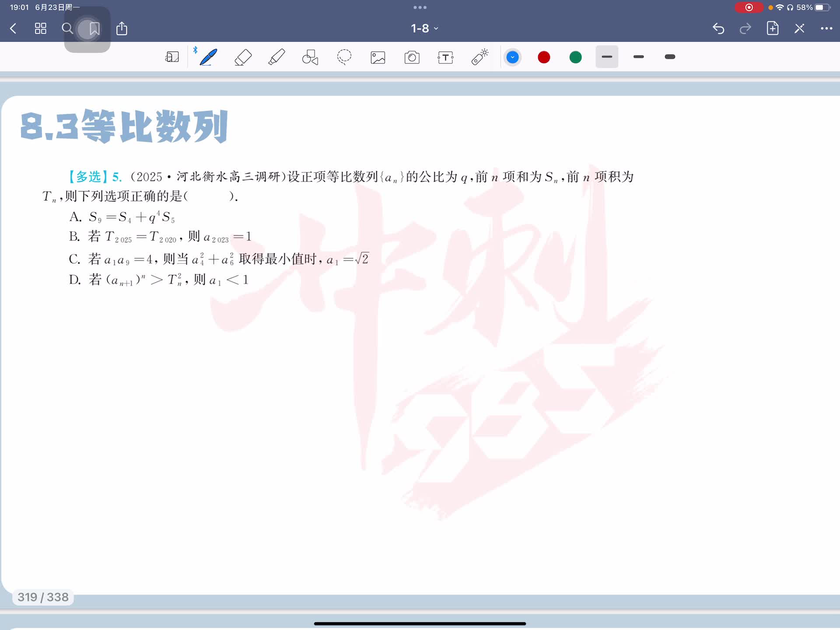Image resolution: width=840 pixels, height=630 pixels.
Task: Exit editing with the X pen toggle
Action: [x=799, y=29]
